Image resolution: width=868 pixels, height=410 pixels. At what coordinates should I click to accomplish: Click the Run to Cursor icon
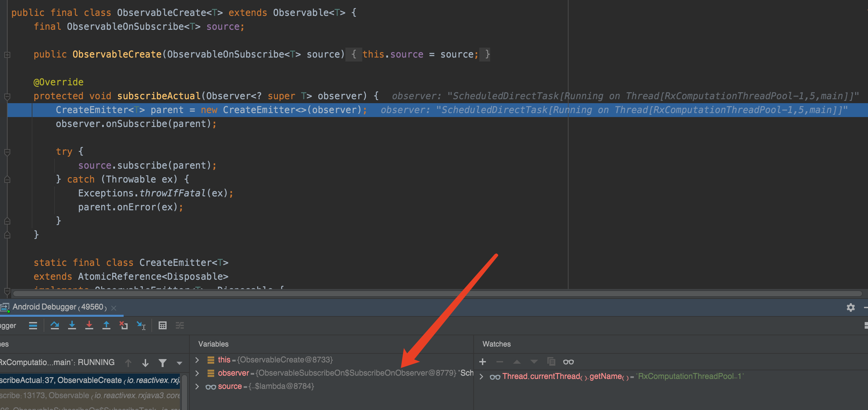coord(141,325)
